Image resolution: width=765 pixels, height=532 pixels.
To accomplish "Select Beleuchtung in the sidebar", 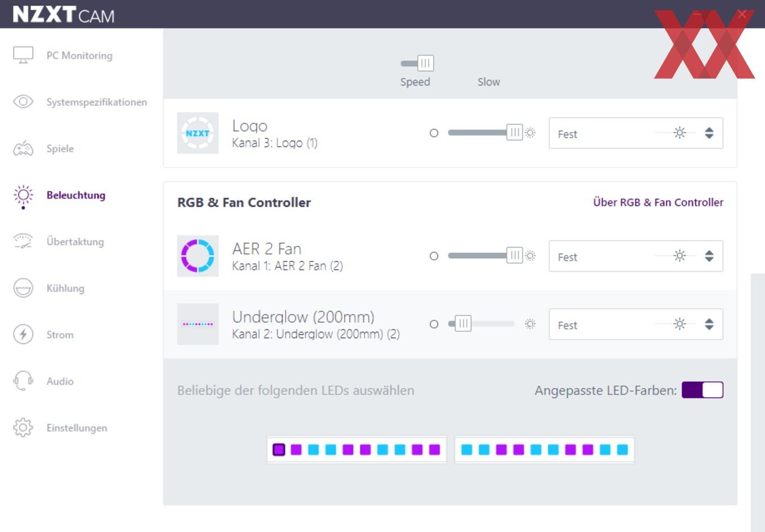I will click(76, 195).
